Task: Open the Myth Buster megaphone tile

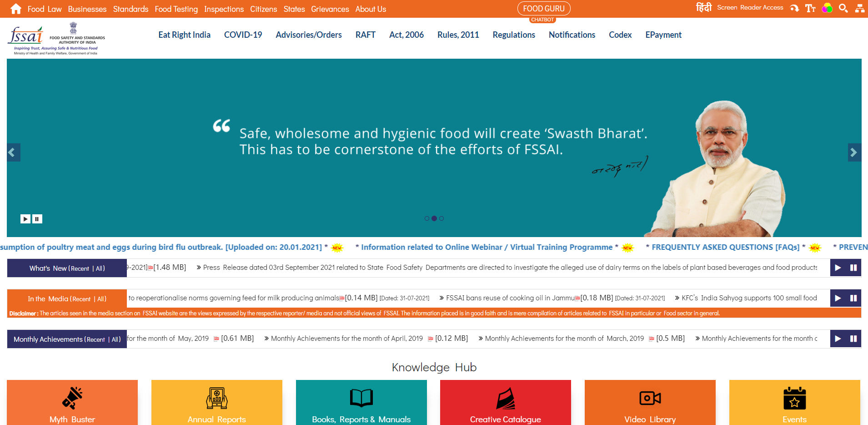Action: pos(72,398)
